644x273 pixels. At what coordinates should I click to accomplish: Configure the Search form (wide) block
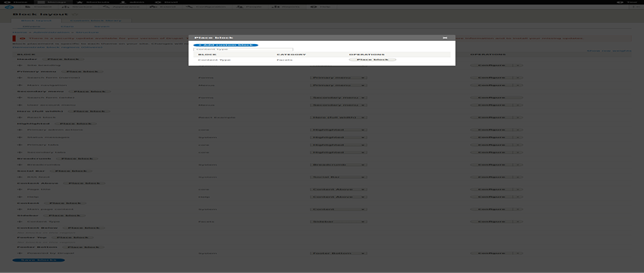coord(496,97)
